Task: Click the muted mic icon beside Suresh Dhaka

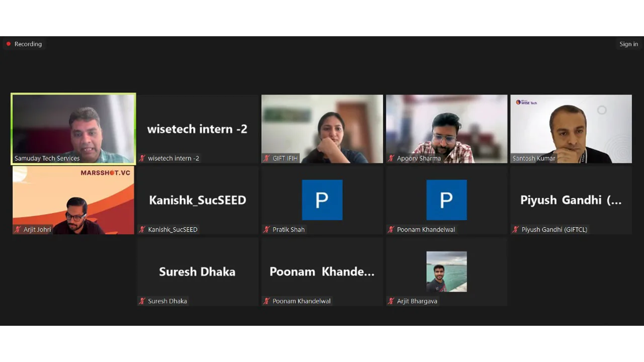Action: (x=142, y=301)
